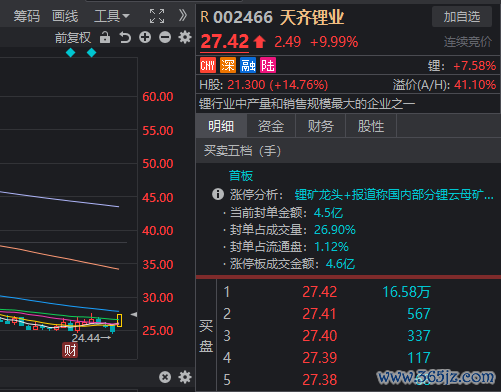
Task: Zoom in with the plus icon
Action: point(145,37)
